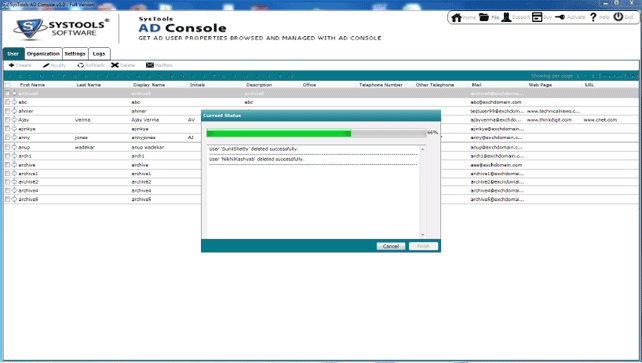Screen dimensions: 642x363
Task: Sort by First Name column header
Action: tap(32, 85)
